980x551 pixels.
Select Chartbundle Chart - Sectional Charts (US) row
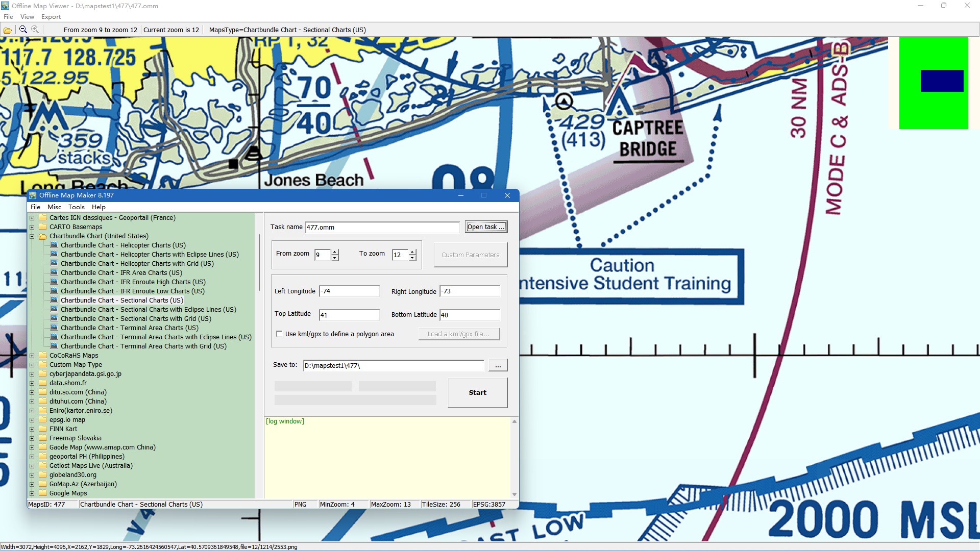(121, 300)
